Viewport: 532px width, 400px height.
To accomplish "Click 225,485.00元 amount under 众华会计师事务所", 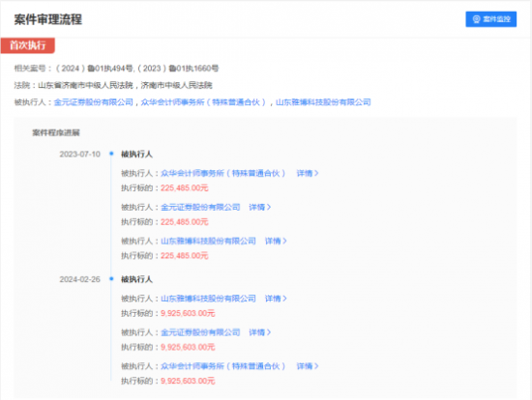I will (184, 188).
